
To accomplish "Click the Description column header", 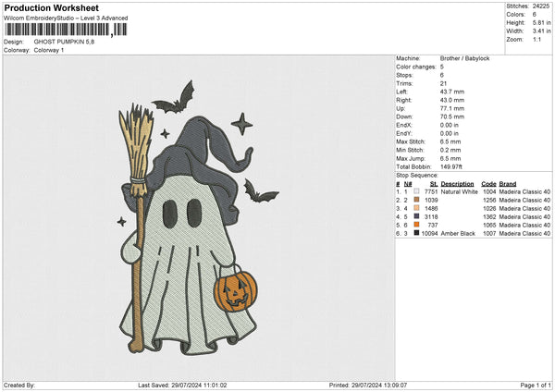I will (457, 184).
